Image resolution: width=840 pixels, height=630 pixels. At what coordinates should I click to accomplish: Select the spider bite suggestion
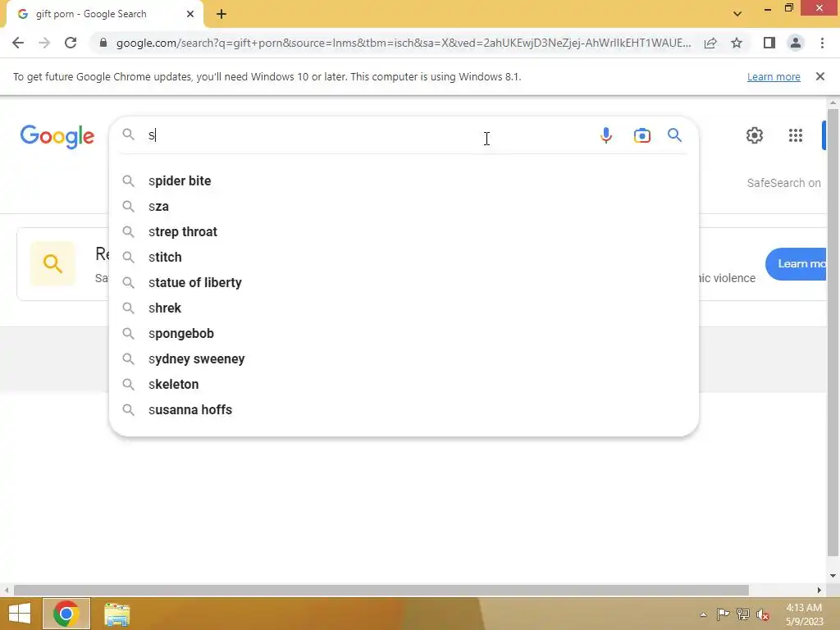(404, 180)
